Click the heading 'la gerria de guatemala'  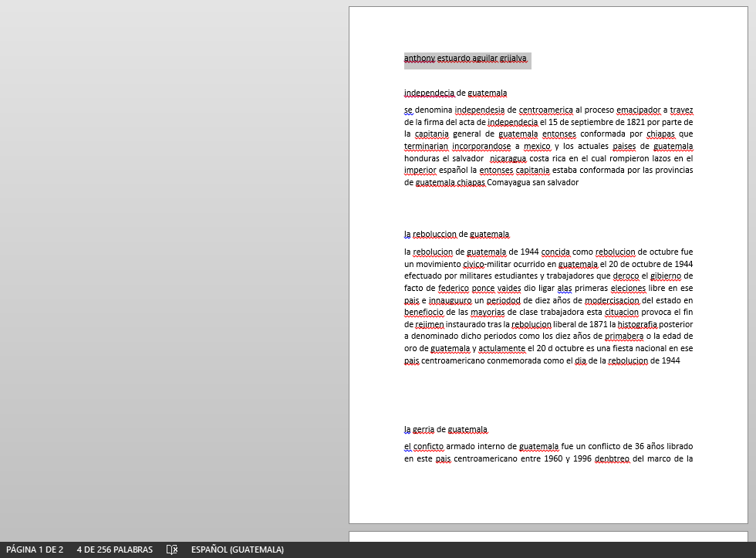(446, 429)
